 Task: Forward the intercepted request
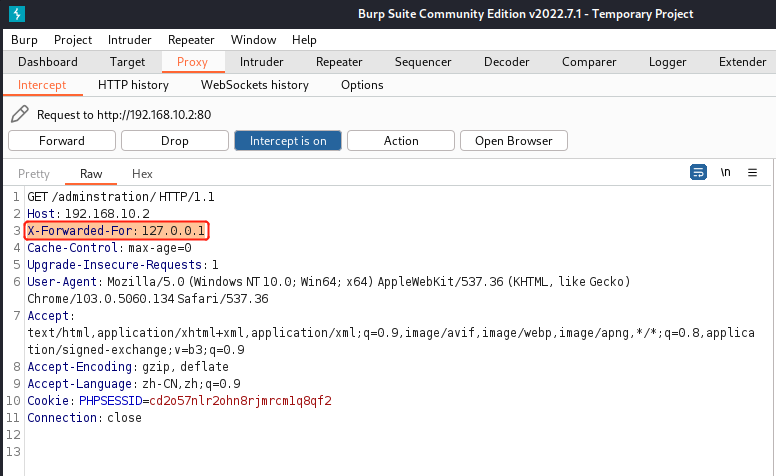click(62, 141)
